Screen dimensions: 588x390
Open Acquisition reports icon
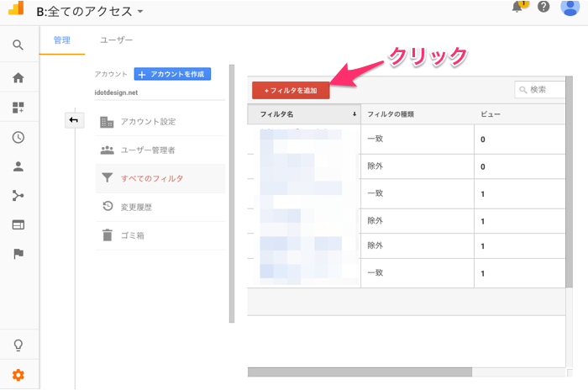tap(18, 196)
